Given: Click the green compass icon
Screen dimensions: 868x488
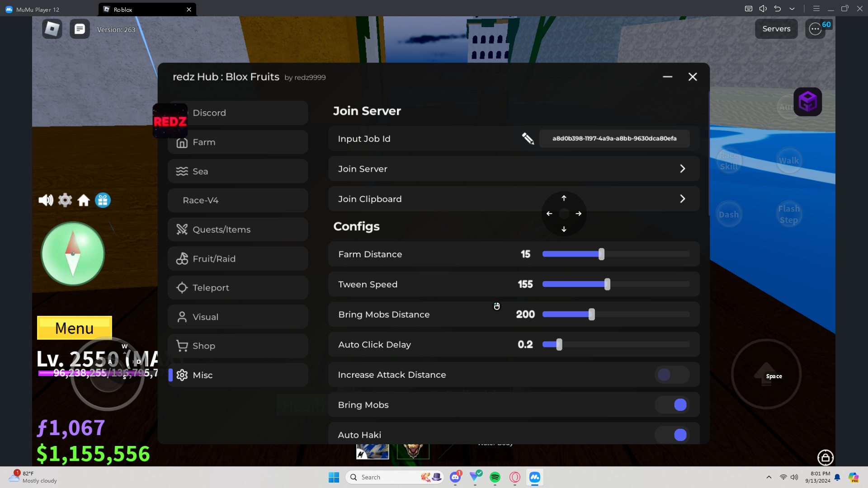Looking at the screenshot, I should click(x=73, y=253).
